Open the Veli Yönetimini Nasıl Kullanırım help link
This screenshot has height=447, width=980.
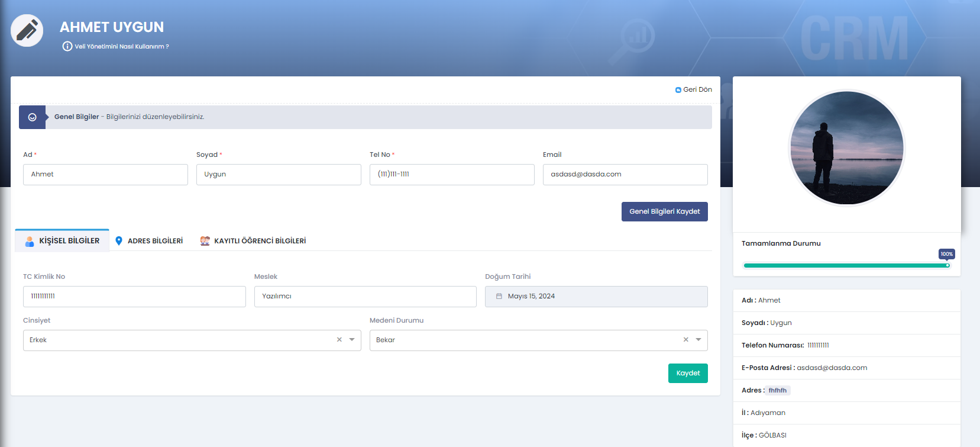(x=116, y=46)
